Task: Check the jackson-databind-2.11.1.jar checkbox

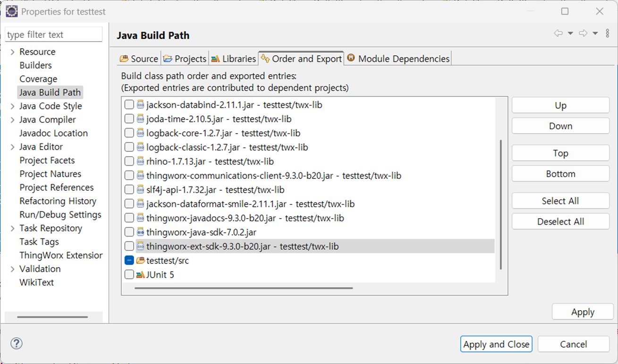Action: (x=129, y=105)
